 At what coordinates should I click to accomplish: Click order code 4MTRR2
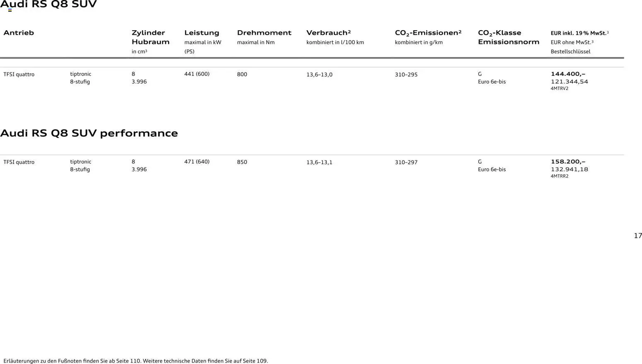tap(559, 176)
